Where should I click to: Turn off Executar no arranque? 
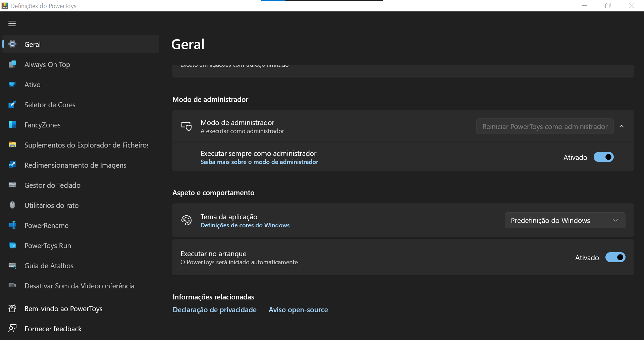point(615,257)
